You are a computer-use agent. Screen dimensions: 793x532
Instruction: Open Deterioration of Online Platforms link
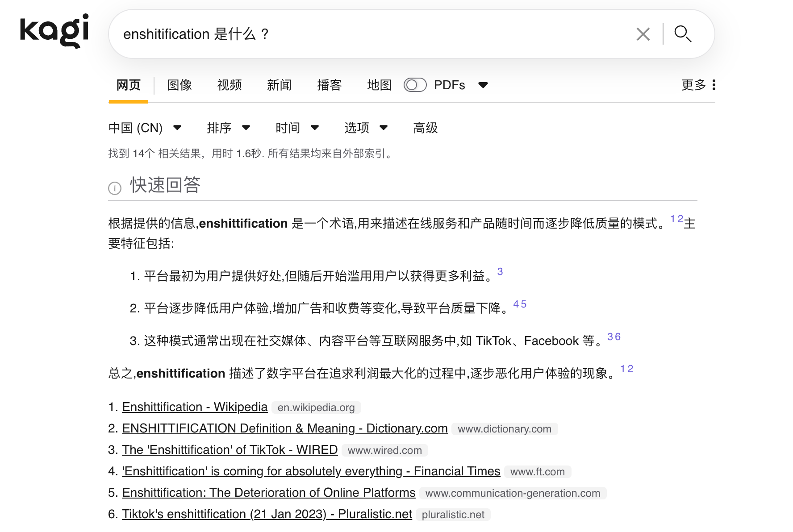[x=269, y=493]
